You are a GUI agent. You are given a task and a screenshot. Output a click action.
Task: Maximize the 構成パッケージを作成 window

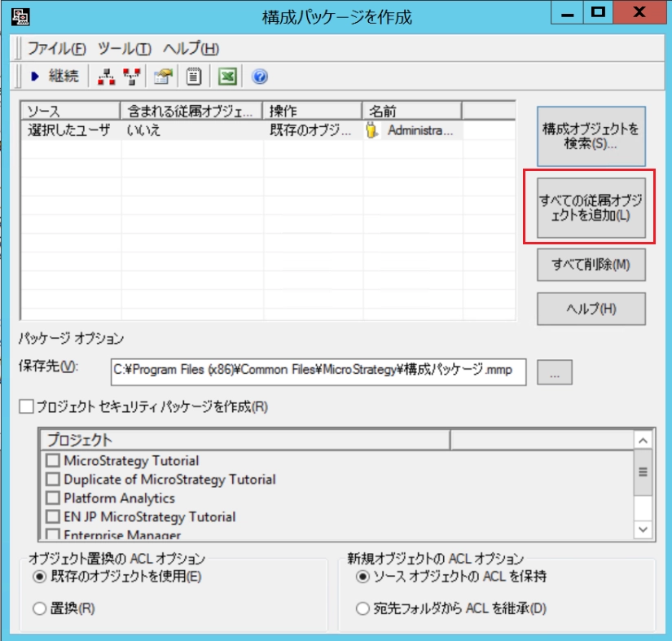[598, 13]
